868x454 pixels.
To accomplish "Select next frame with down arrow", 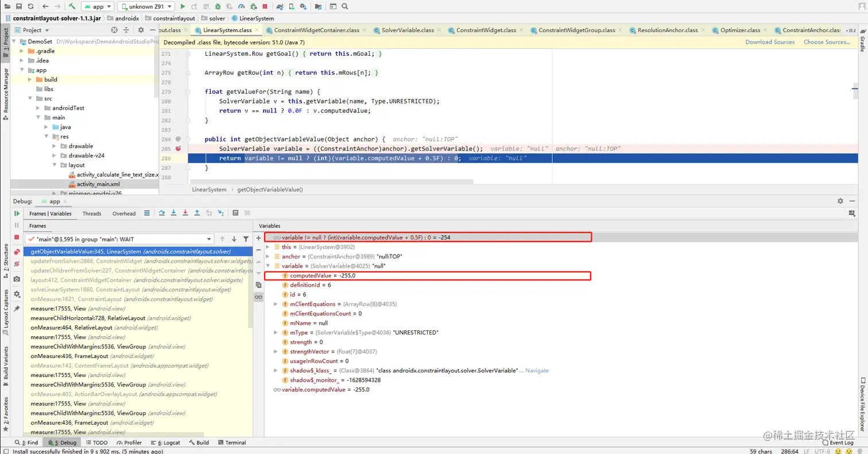I will (234, 239).
